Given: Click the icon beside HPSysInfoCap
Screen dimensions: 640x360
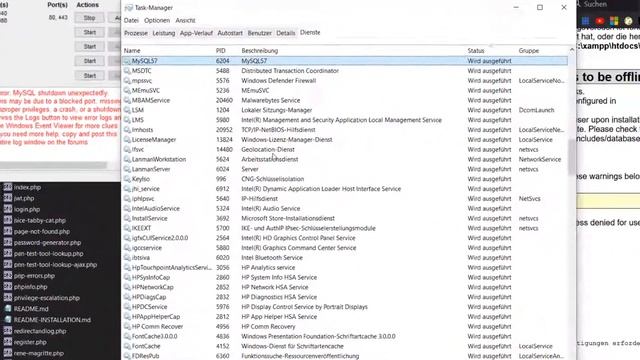Looking at the screenshot, I should click(x=127, y=277).
